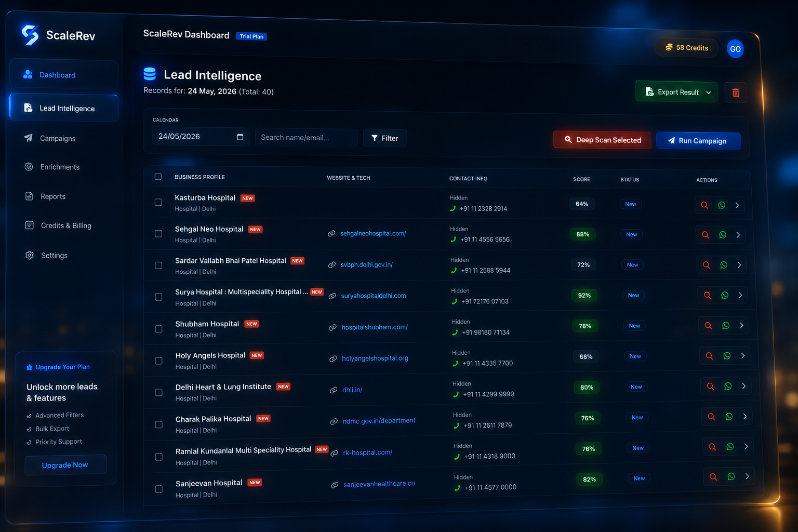Click phone icon next to +91 11 2328 2914
This screenshot has width=798, height=532.
(x=453, y=208)
